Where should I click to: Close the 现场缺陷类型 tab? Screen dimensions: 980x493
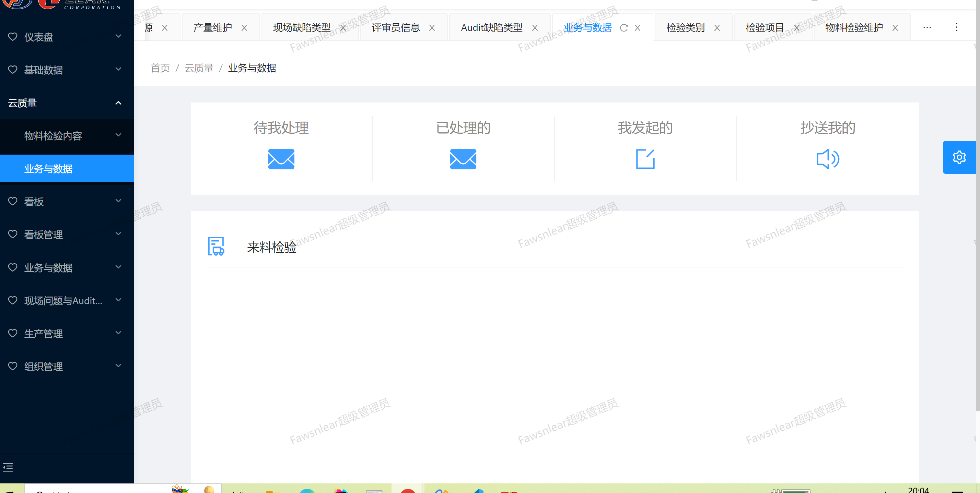pos(343,28)
